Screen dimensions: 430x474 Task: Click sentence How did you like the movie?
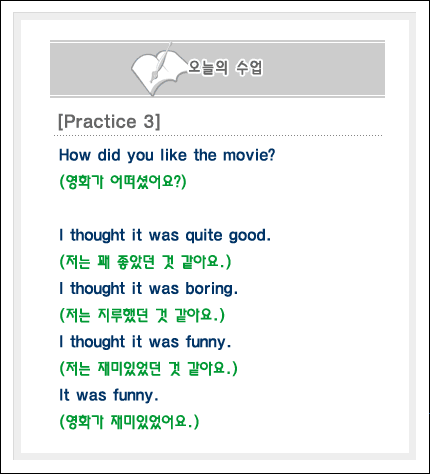[x=167, y=155]
